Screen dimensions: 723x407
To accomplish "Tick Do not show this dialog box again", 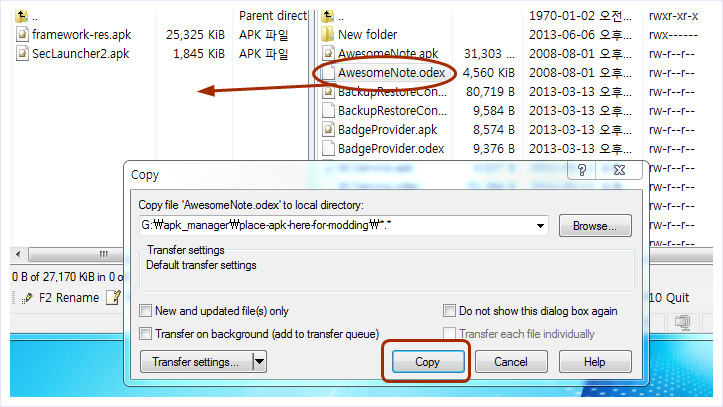I will (x=449, y=311).
